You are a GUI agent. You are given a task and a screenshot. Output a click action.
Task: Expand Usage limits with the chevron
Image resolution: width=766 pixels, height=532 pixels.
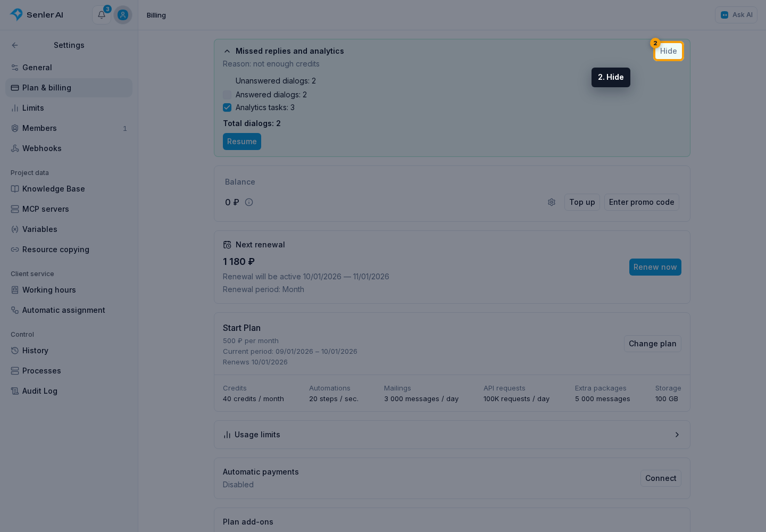coord(677,435)
